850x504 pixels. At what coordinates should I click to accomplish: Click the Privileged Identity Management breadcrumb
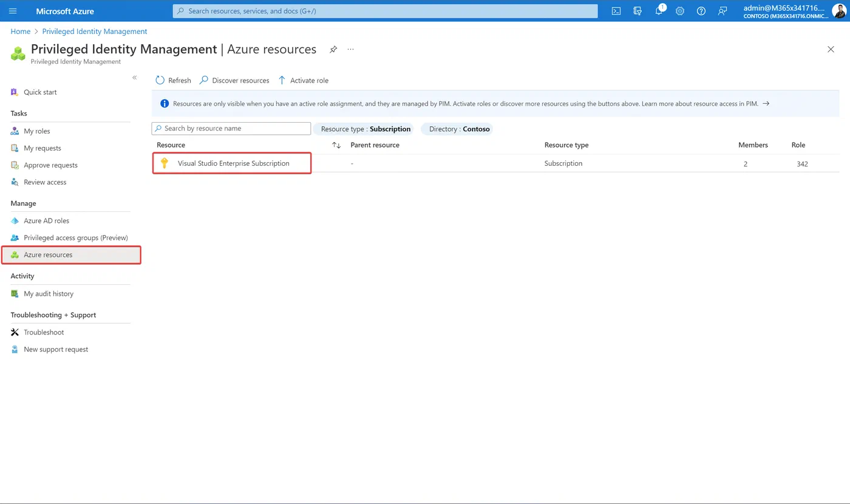tap(95, 32)
